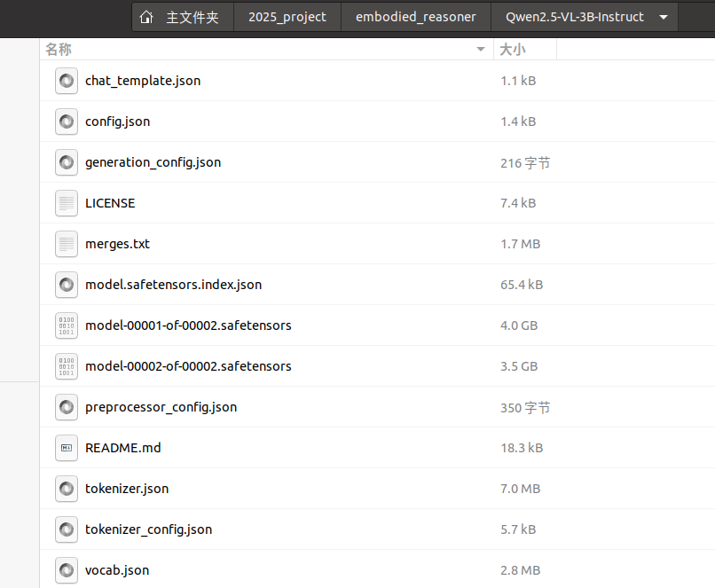The height and width of the screenshot is (588, 715).
Task: Click the 1.1 kB size value
Action: point(518,81)
